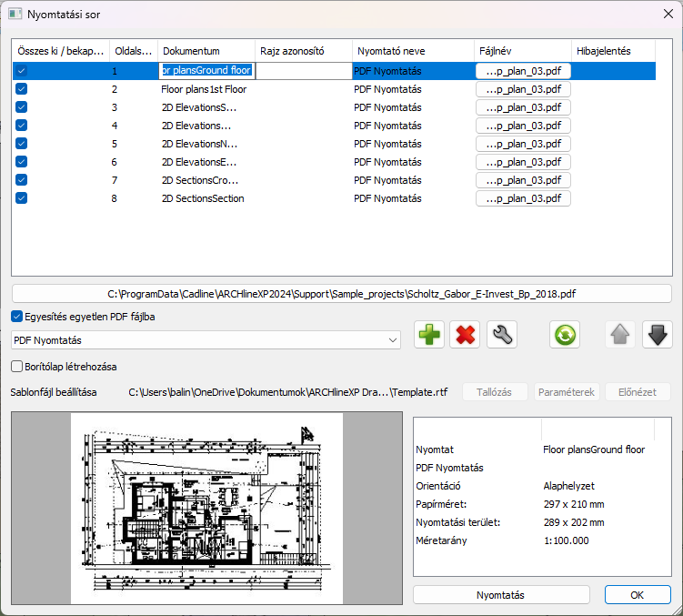The height and width of the screenshot is (616, 683).
Task: Open the PDF Nyomtatás printer dropdown
Action: tap(206, 340)
